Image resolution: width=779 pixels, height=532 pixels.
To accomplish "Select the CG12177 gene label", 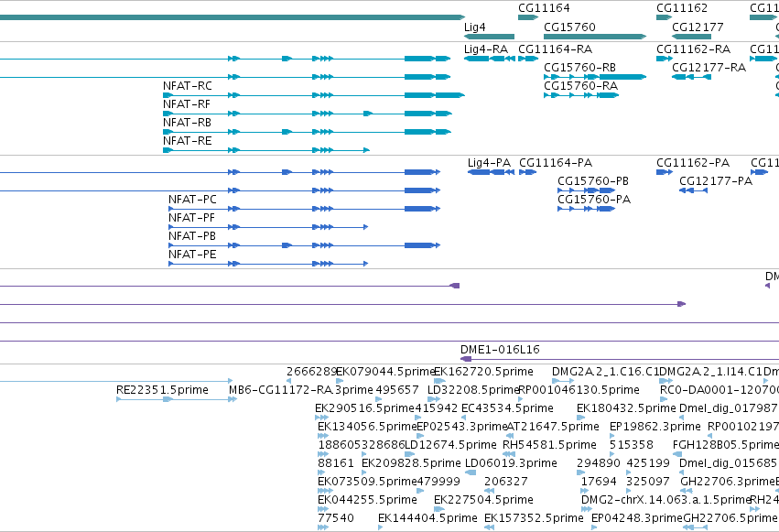I will tap(698, 27).
